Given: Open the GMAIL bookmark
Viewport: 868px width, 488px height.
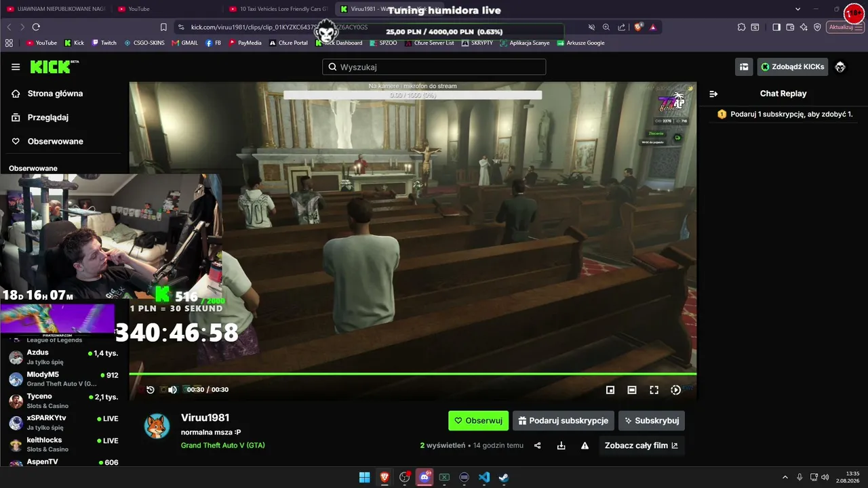Looking at the screenshot, I should pyautogui.click(x=184, y=43).
